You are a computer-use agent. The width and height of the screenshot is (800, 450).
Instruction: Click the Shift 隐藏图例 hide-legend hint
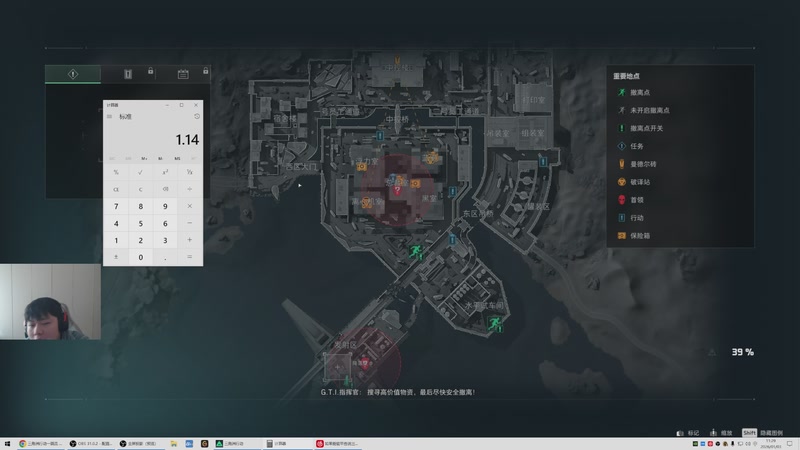pyautogui.click(x=762, y=433)
